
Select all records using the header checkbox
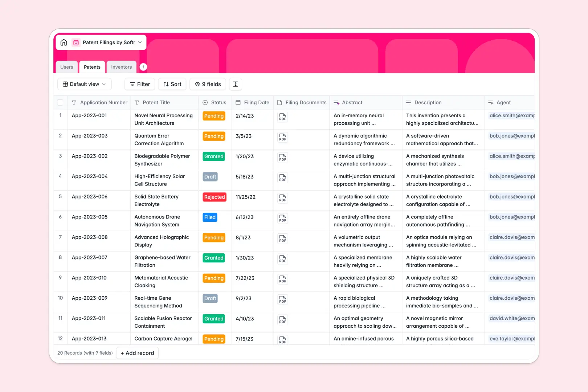coord(60,102)
